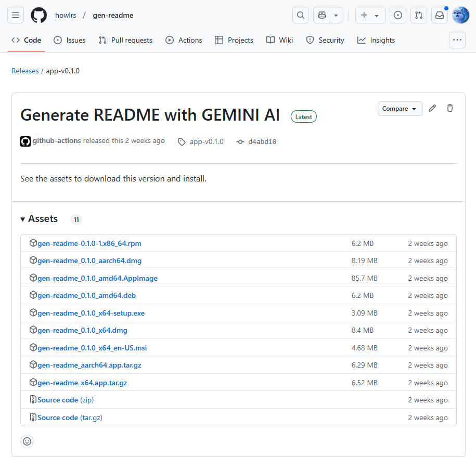Open the sidebar hamburger menu

click(15, 15)
